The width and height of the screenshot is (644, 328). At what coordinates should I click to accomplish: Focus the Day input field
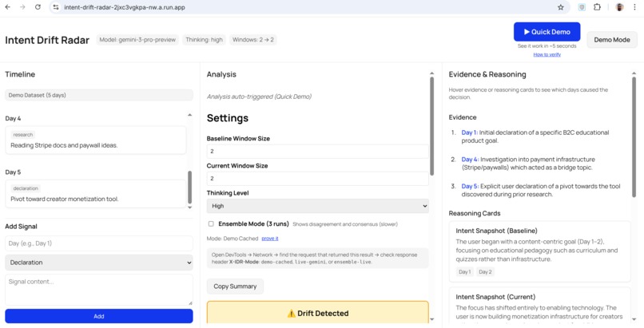coord(99,243)
